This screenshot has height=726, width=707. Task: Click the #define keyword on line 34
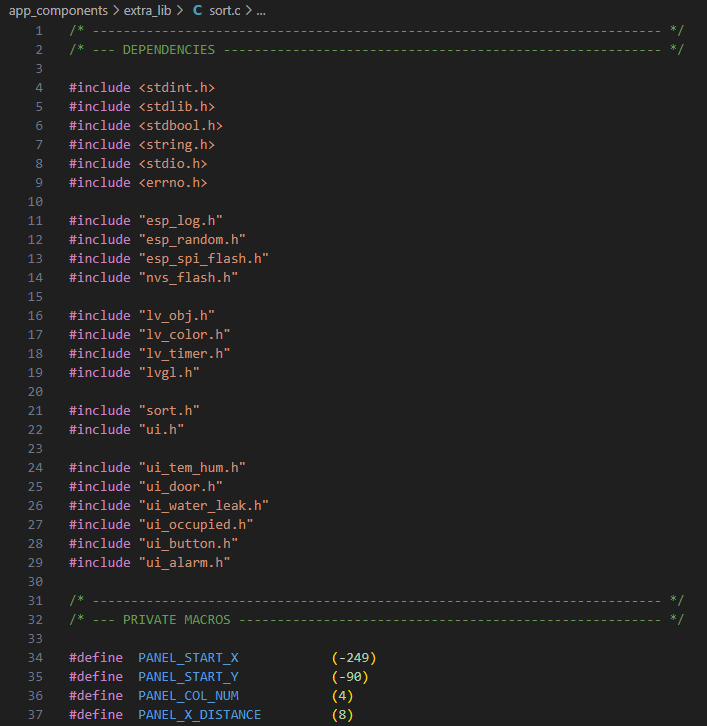(96, 658)
